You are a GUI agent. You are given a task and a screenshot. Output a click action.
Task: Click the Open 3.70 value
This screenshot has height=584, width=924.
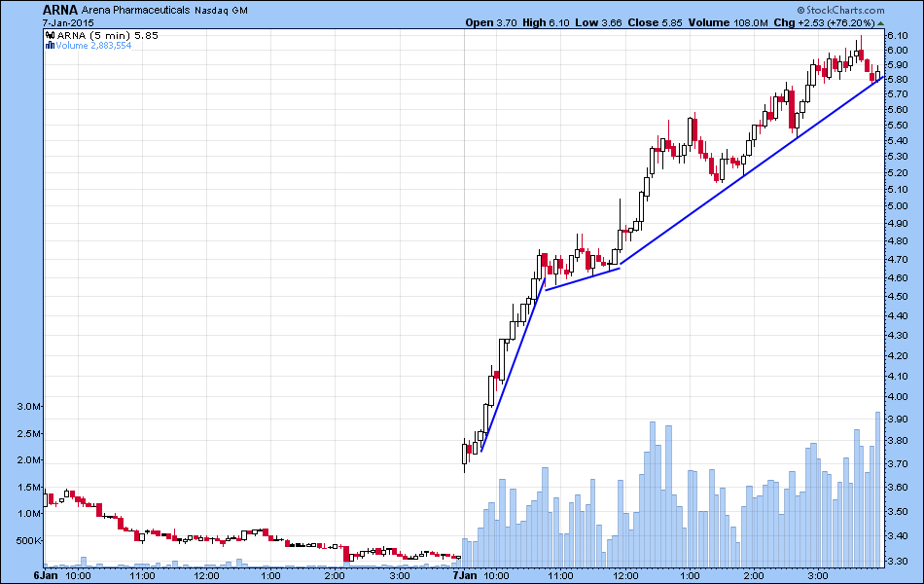(491, 22)
